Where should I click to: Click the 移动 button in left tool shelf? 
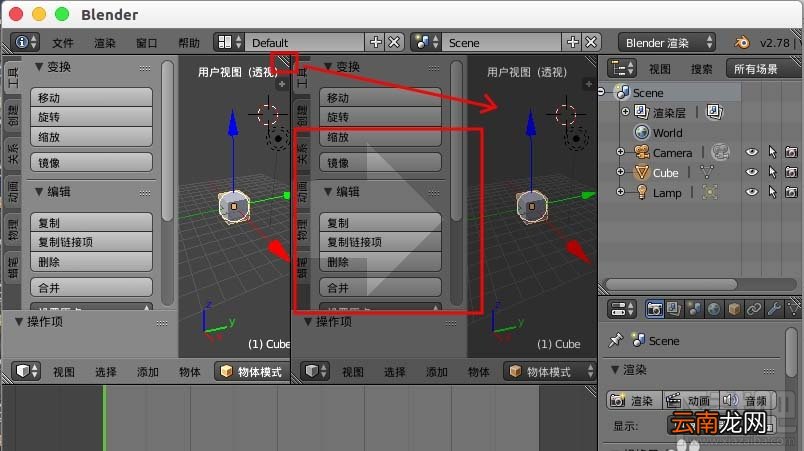pos(91,97)
